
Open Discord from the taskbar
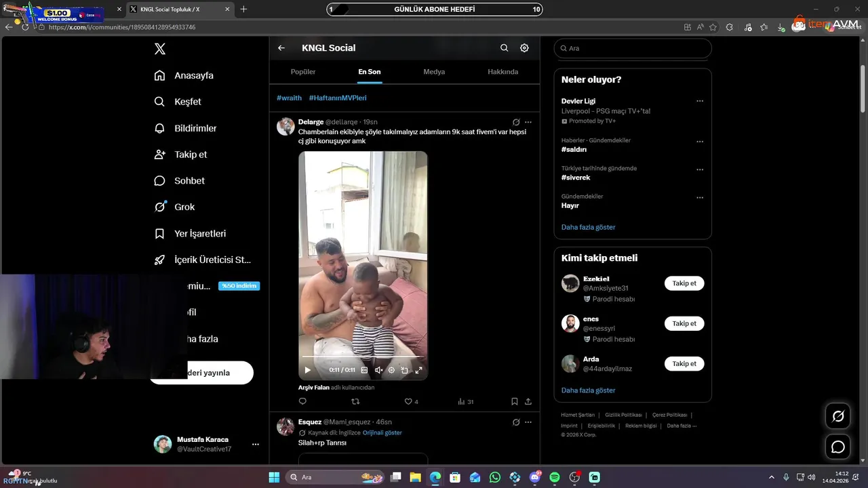point(535,477)
